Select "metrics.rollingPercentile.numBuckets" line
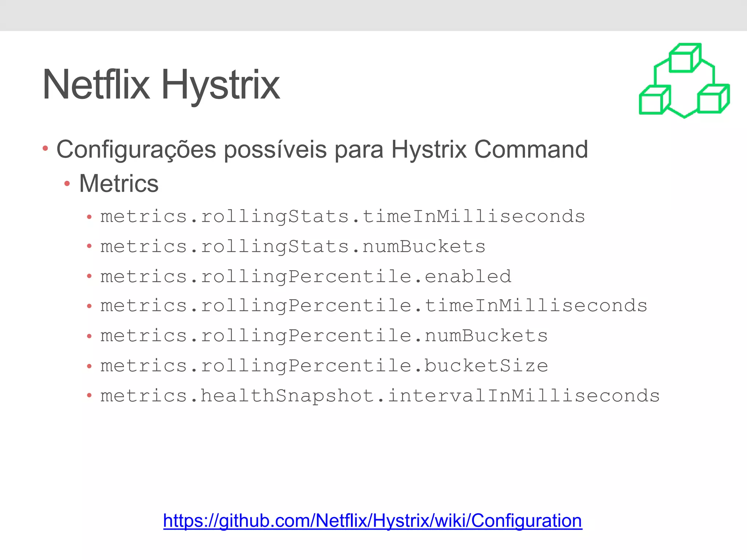The image size is (747, 560). pos(324,336)
